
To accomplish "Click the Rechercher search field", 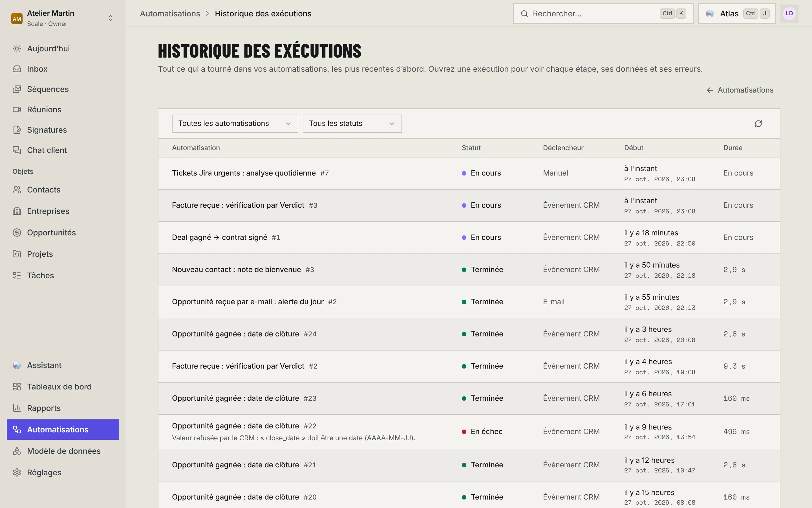I will (603, 14).
